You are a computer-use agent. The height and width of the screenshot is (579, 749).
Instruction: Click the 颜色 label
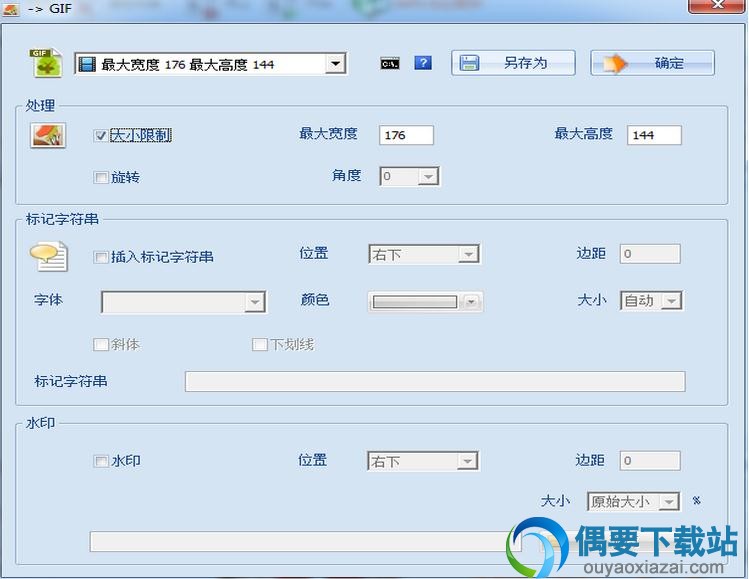click(315, 300)
